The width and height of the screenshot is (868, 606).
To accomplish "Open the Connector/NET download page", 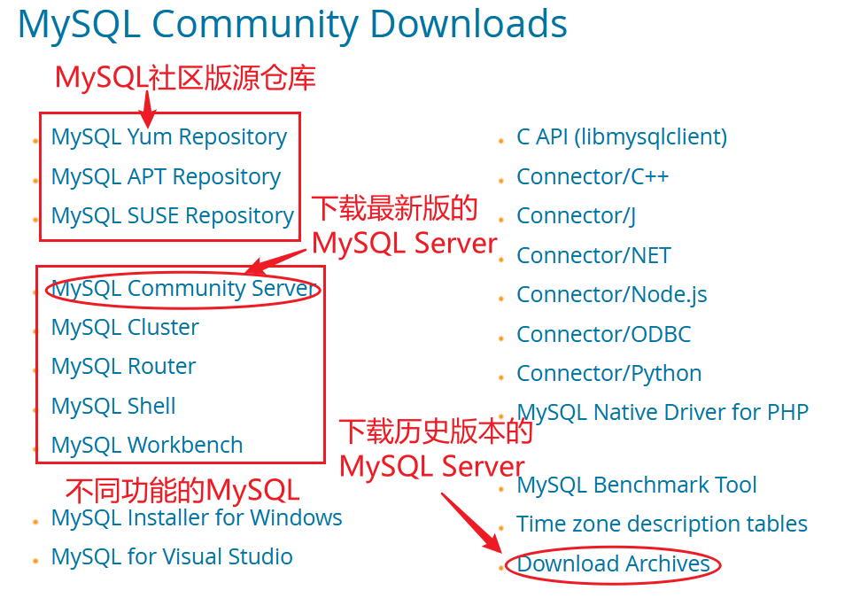I will [x=593, y=255].
